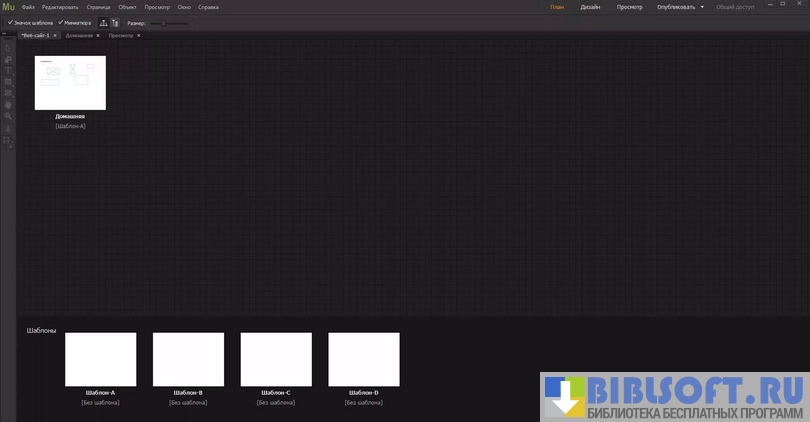Select the Crop tool
810x422 pixels.
point(8,59)
